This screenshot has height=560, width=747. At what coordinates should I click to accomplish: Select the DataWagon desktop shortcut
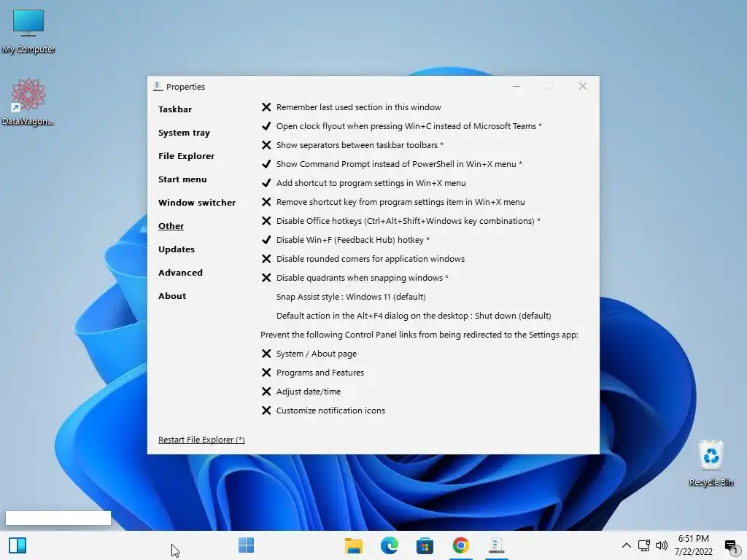click(x=28, y=102)
